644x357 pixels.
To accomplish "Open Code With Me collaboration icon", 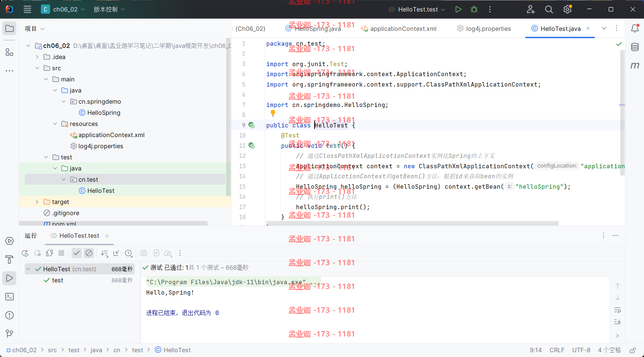I will click(531, 9).
